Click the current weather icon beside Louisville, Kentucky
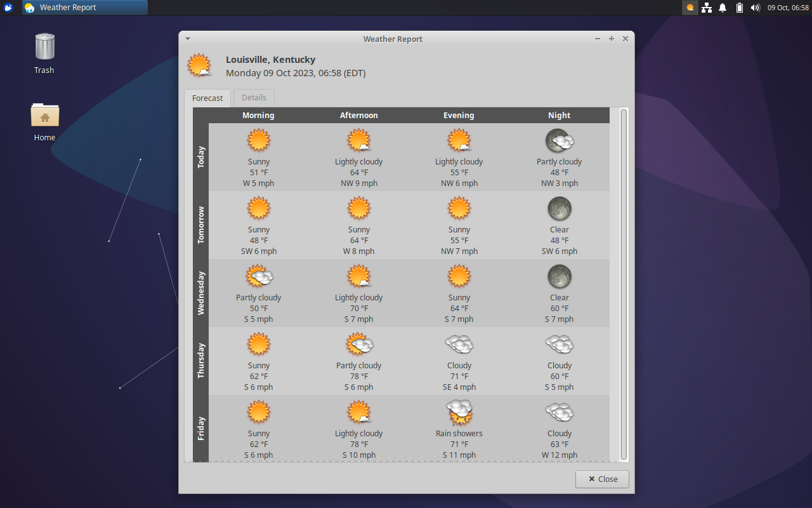Image resolution: width=812 pixels, height=508 pixels. [200, 65]
